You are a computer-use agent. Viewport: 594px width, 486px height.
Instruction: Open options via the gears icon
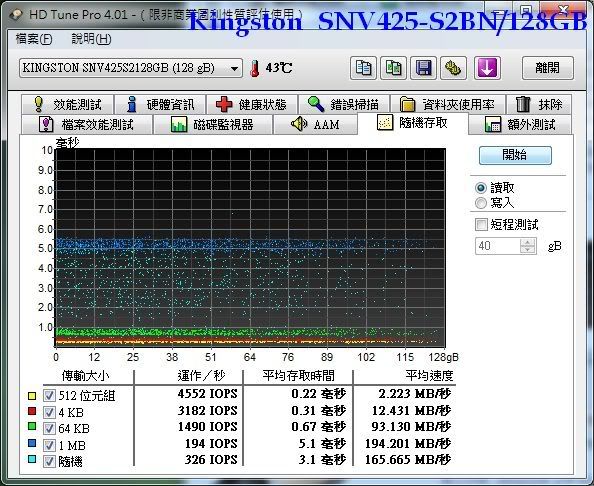(x=453, y=68)
